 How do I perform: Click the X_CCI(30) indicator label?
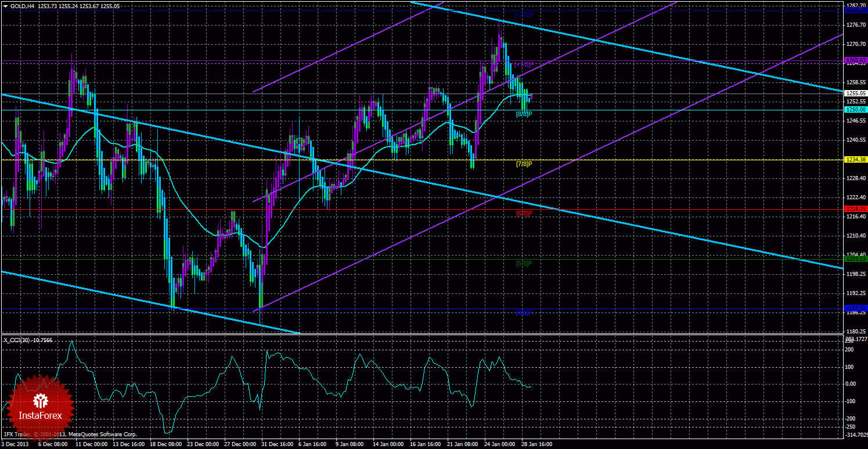[x=16, y=340]
